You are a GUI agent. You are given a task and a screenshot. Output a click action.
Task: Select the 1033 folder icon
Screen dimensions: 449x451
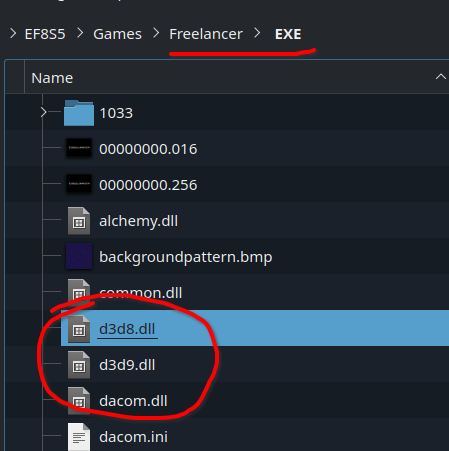(79, 113)
